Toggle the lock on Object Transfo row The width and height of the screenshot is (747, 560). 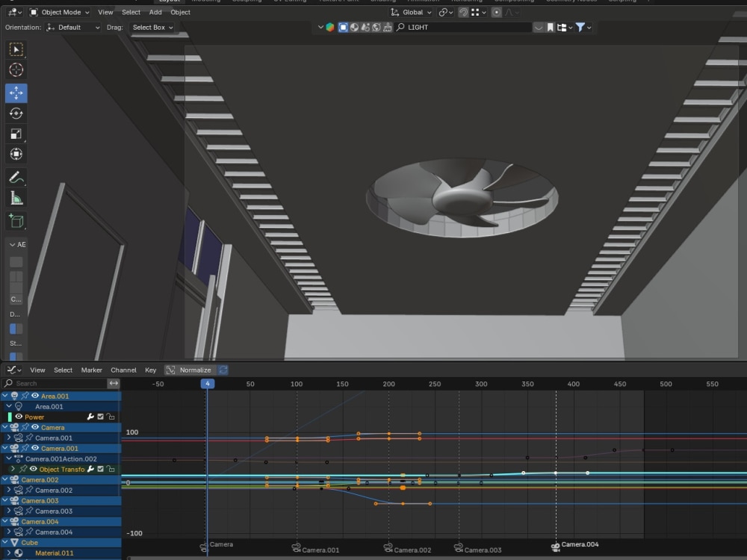tap(111, 469)
